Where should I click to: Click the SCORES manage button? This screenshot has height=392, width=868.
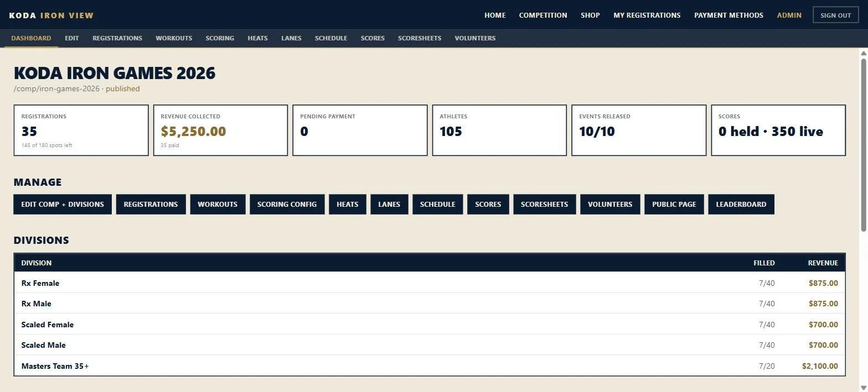coord(488,204)
